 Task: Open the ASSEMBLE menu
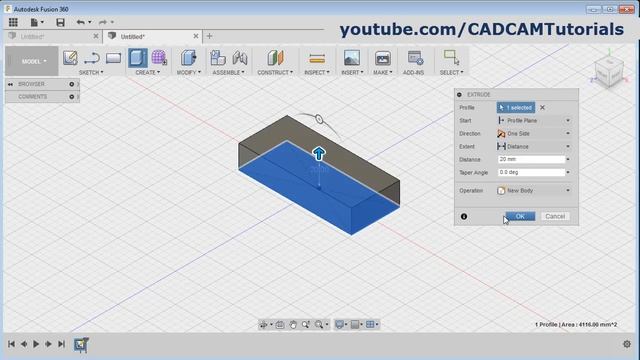point(229,72)
